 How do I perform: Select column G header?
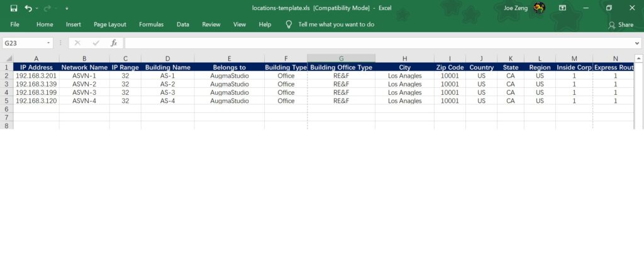point(341,58)
